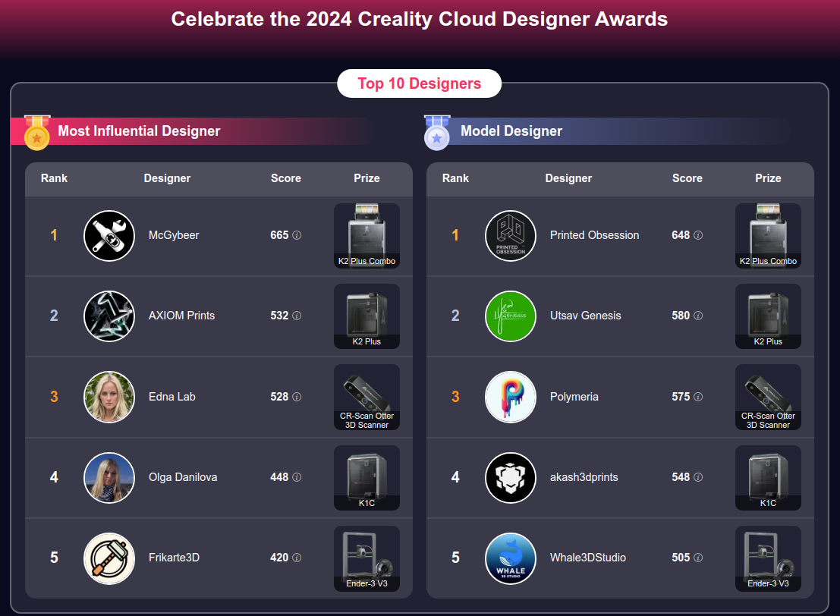
Task: Open Polymeria's colorful P avatar
Action: pos(511,397)
